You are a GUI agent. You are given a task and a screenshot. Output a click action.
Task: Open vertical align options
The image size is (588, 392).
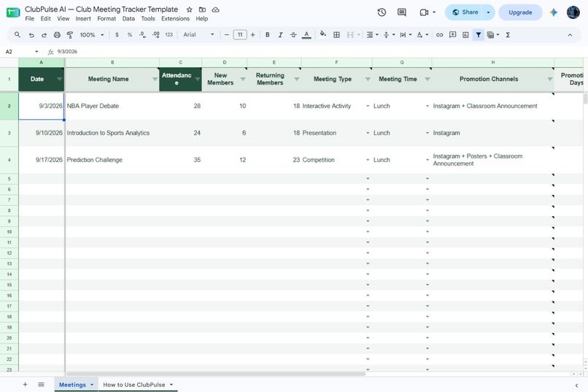389,35
